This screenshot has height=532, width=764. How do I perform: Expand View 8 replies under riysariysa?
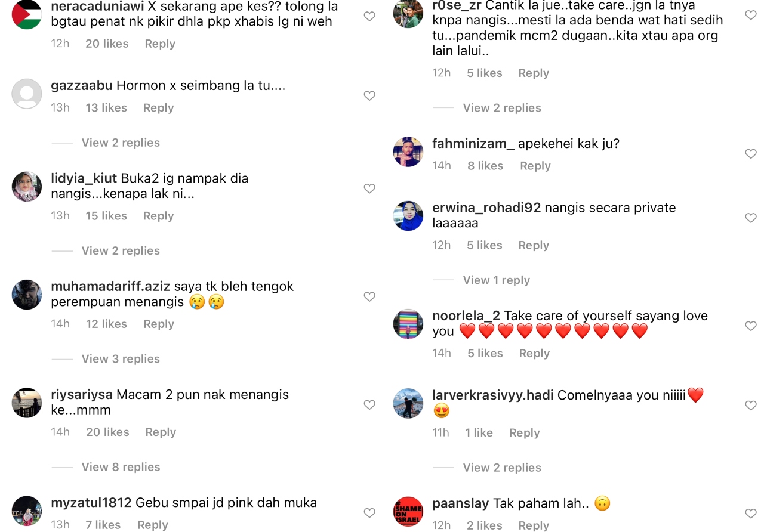point(121,467)
